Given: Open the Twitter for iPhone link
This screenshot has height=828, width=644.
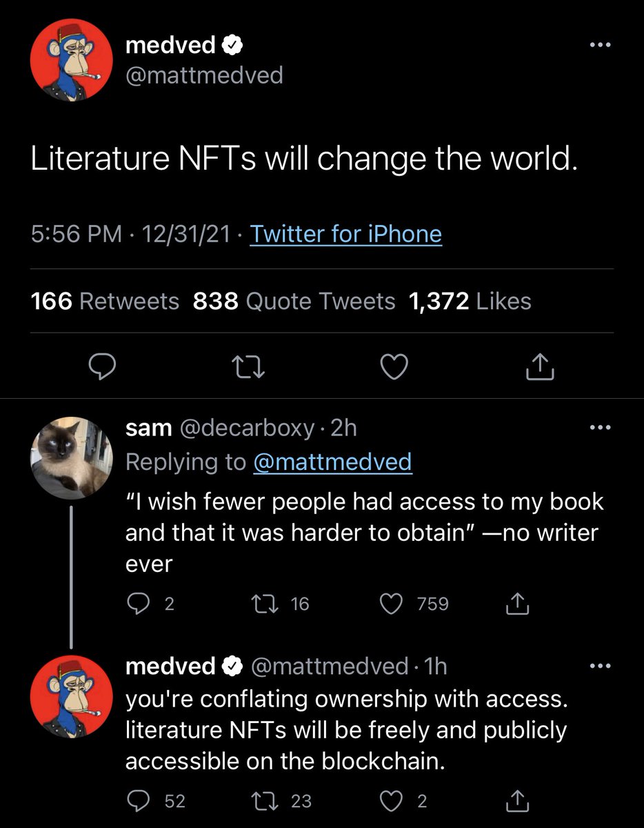Looking at the screenshot, I should [x=345, y=235].
